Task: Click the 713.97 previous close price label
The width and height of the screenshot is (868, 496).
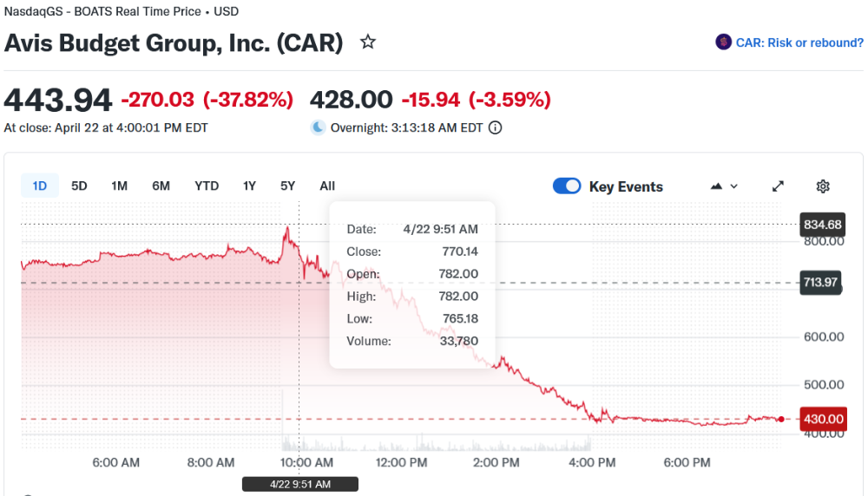Action: 820,283
